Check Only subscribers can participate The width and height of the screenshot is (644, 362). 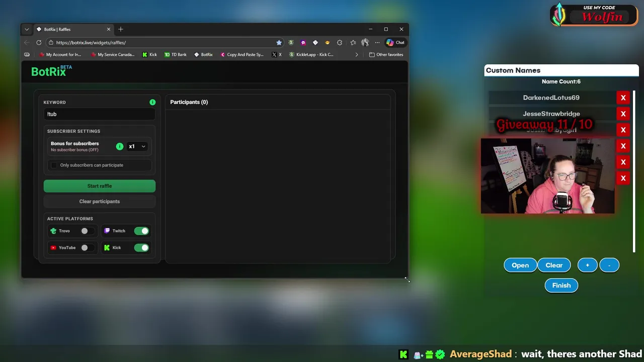(x=54, y=165)
